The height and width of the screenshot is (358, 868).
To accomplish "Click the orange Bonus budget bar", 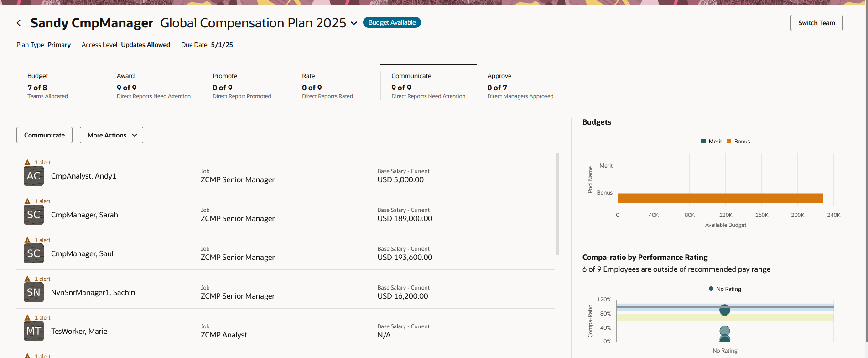I will coord(720,198).
